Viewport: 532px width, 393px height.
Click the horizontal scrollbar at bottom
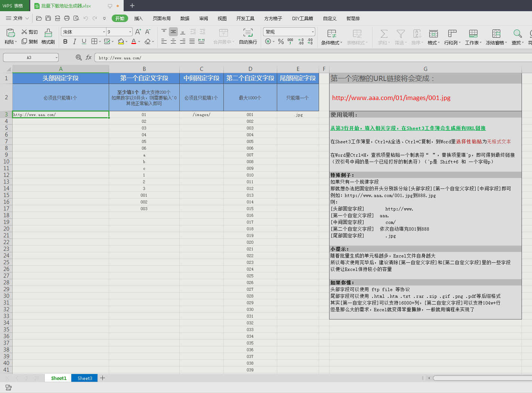[482, 378]
